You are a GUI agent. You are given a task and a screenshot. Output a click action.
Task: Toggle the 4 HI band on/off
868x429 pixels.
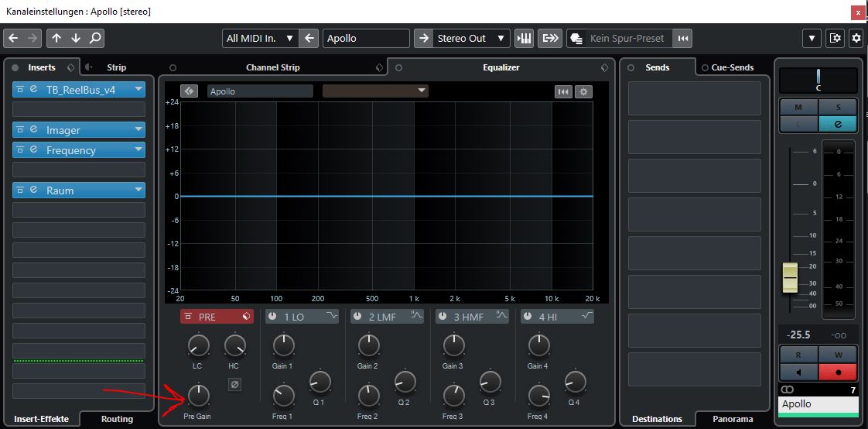(x=528, y=317)
